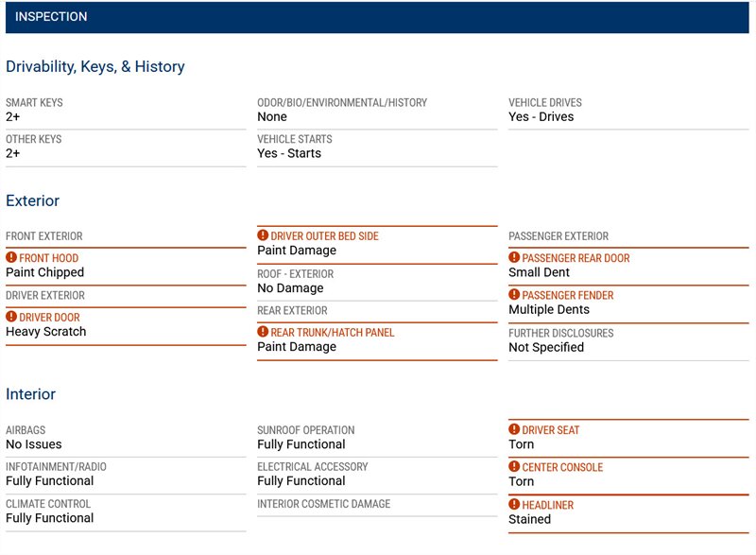Image resolution: width=756 pixels, height=555 pixels.
Task: Click the warning icon next to Driver Door
Action: tap(11, 317)
